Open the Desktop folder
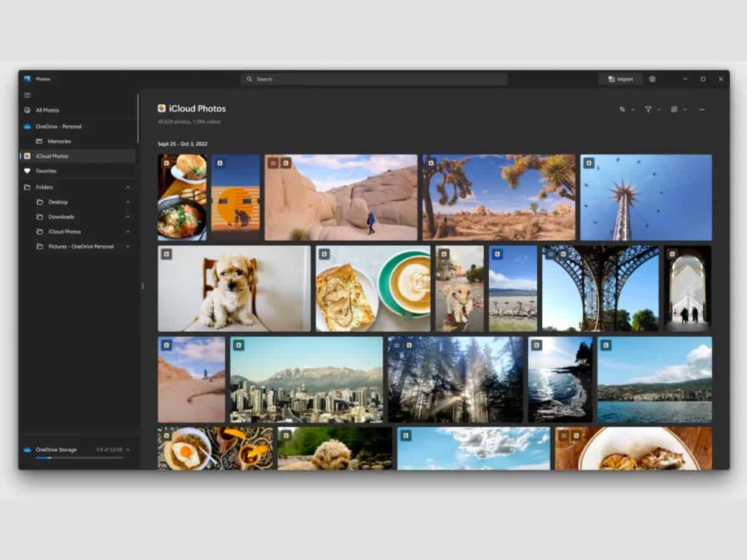The image size is (747, 560). click(x=58, y=202)
